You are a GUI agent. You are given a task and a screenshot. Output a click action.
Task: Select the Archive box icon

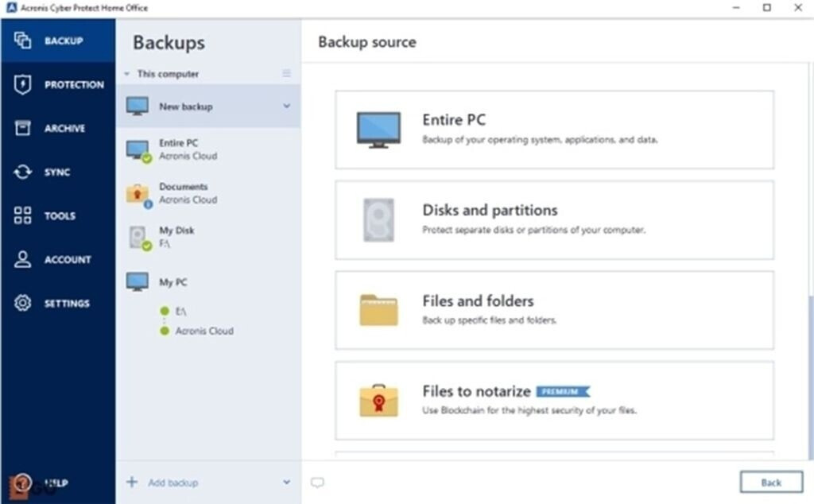coord(23,128)
